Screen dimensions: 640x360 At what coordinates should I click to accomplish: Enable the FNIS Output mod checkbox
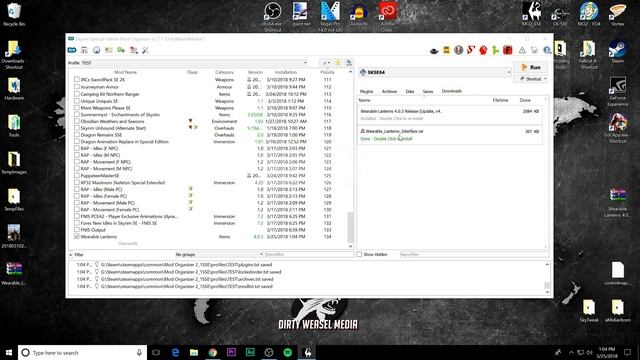tap(77, 230)
